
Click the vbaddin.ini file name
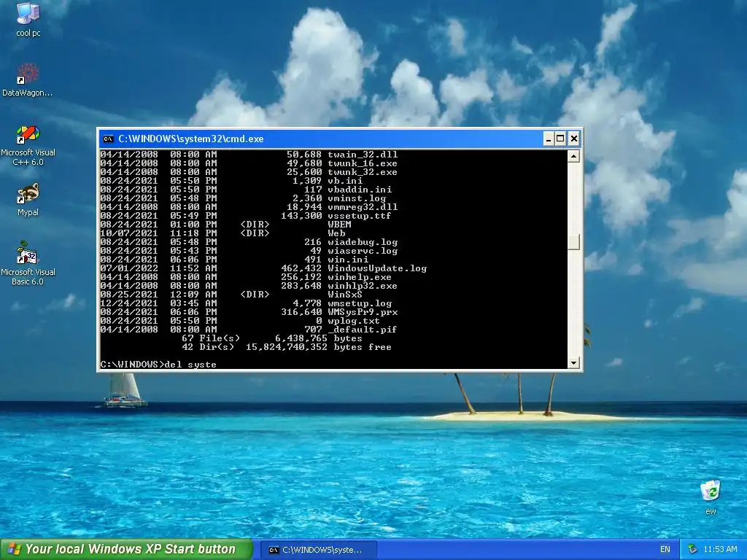(360, 190)
